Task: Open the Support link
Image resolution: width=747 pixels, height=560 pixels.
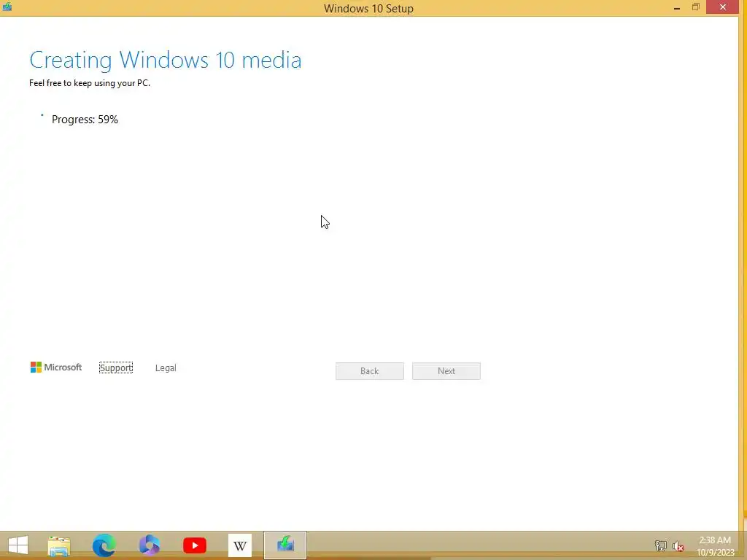Action: click(x=116, y=367)
